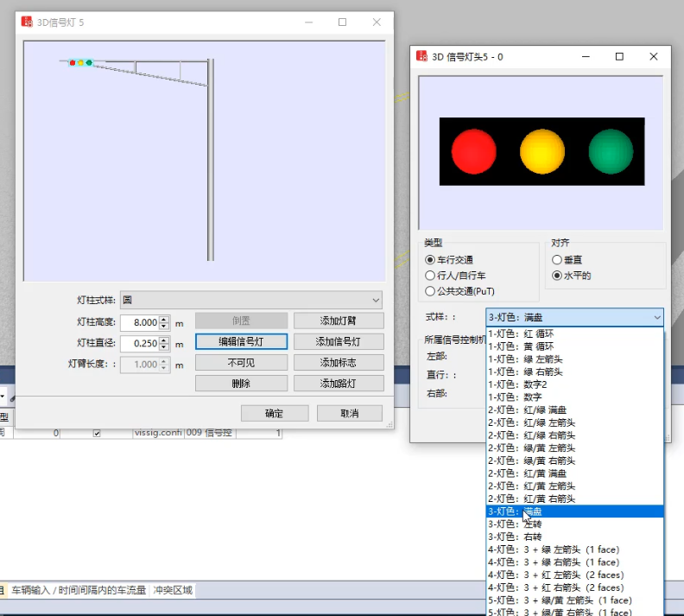The image size is (684, 616).
Task: Select '3-灯色: 左转' option
Action: point(574,524)
